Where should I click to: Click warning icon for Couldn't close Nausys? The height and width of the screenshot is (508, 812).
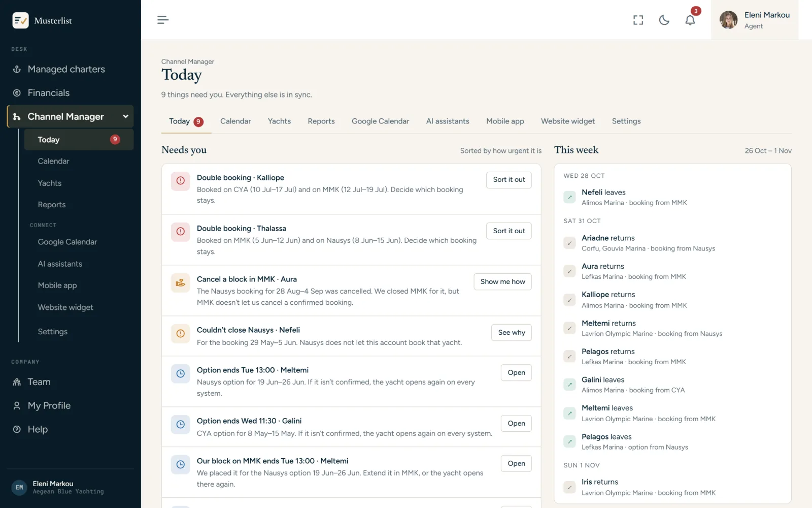click(x=180, y=333)
